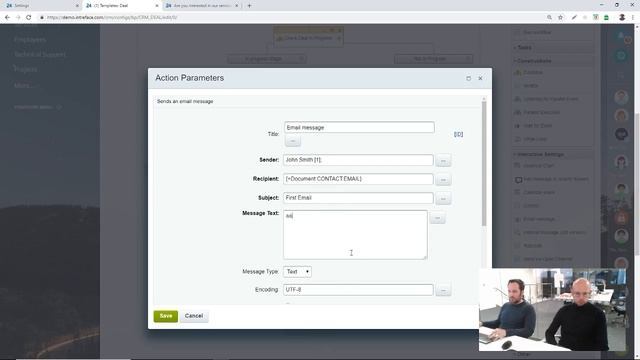Image resolution: width=640 pixels, height=360 pixels.
Task: Open a new browser tab
Action: 249,6
